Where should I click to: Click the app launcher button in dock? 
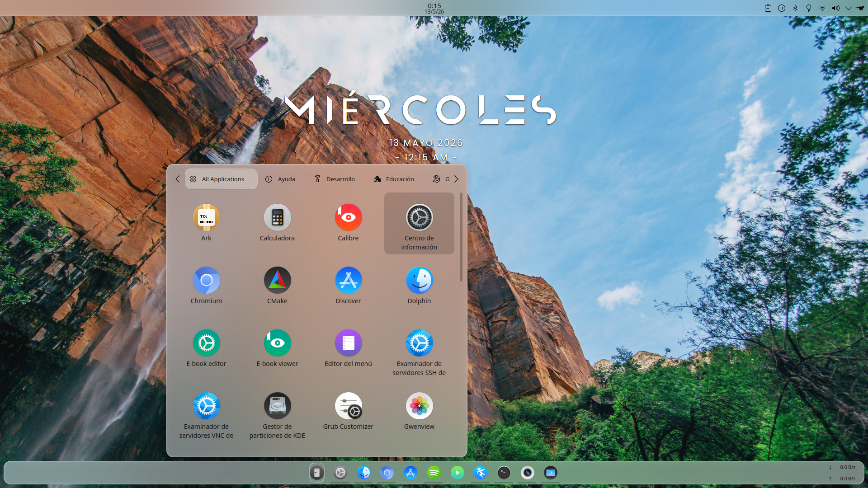pos(317,473)
